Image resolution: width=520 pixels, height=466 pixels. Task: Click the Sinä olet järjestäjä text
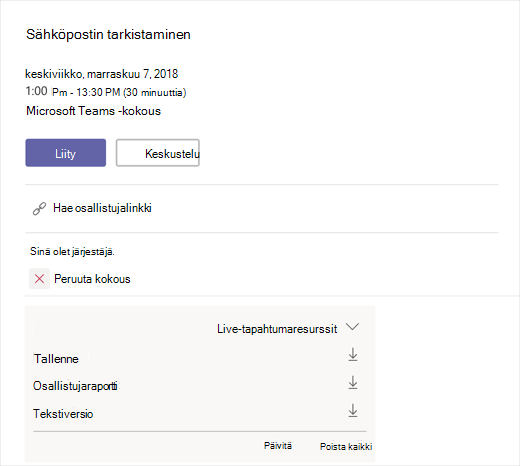click(x=72, y=252)
